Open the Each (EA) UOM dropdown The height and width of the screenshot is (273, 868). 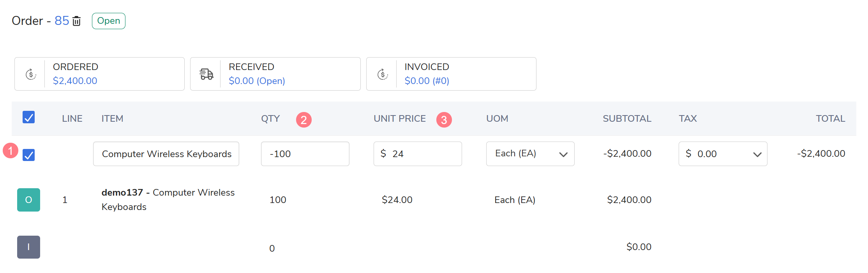[530, 154]
